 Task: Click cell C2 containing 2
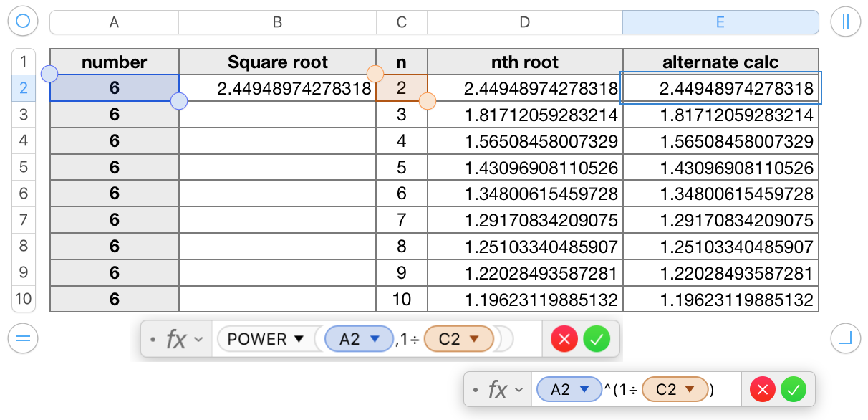[402, 89]
